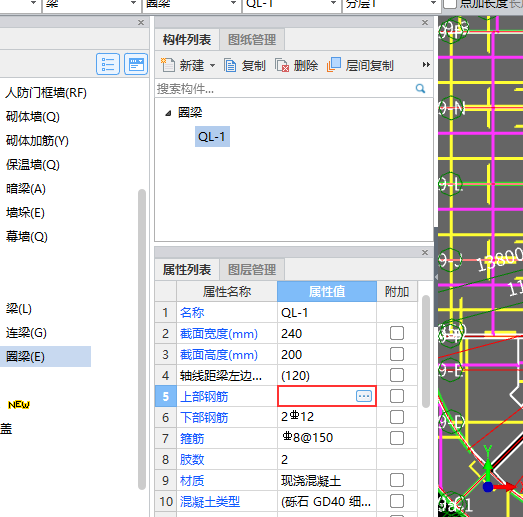Toggle 箍筋 additional checkbox
The image size is (523, 517).
coord(397,438)
